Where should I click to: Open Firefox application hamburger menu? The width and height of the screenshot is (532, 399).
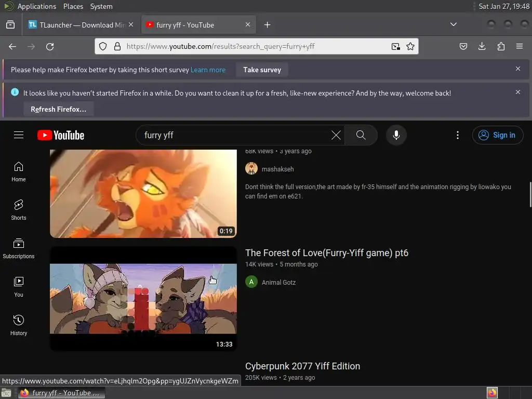tap(520, 46)
